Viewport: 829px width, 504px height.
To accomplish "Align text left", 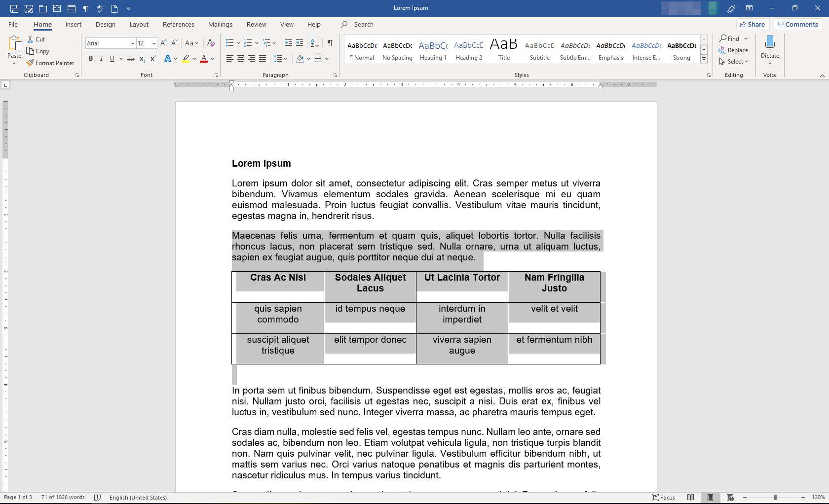I will tap(230, 59).
